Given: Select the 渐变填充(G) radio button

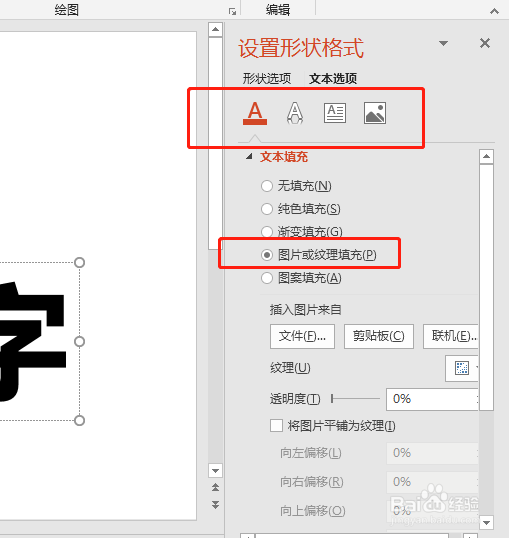Looking at the screenshot, I should coord(267,232).
